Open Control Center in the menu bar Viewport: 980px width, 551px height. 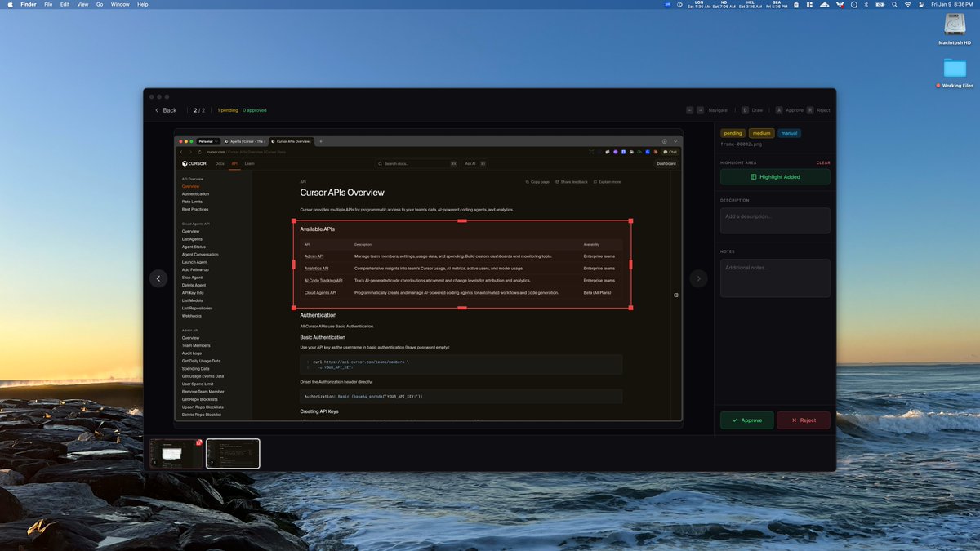(922, 4)
